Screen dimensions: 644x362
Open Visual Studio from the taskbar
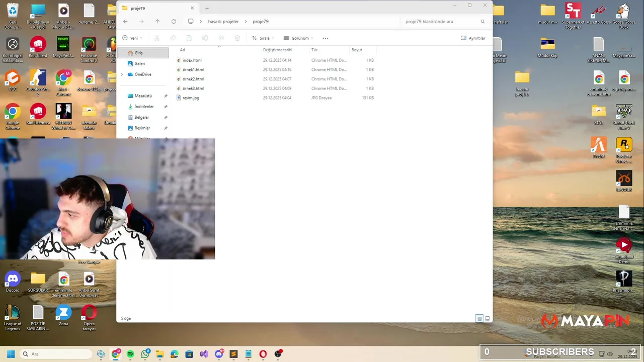click(204, 354)
